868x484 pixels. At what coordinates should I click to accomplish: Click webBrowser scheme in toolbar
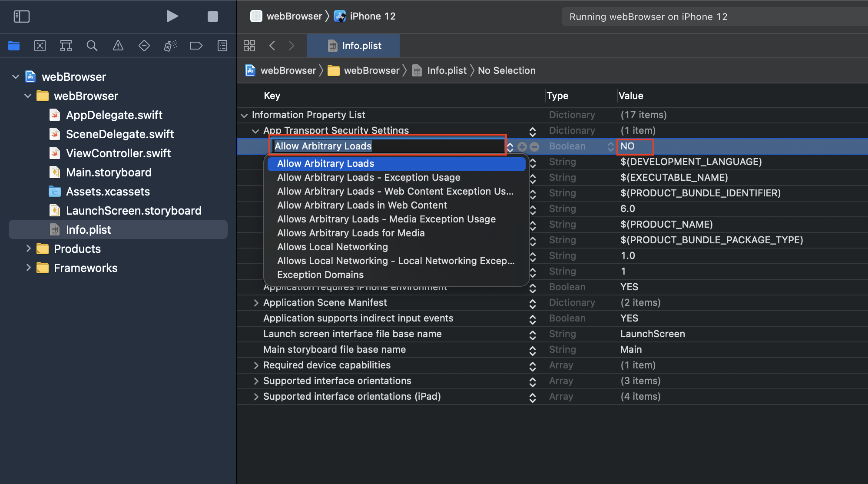coord(287,17)
